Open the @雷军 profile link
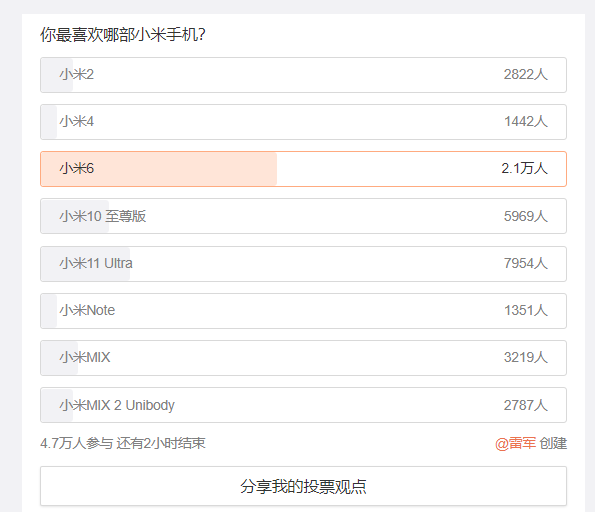This screenshot has width=595, height=512. click(x=515, y=443)
